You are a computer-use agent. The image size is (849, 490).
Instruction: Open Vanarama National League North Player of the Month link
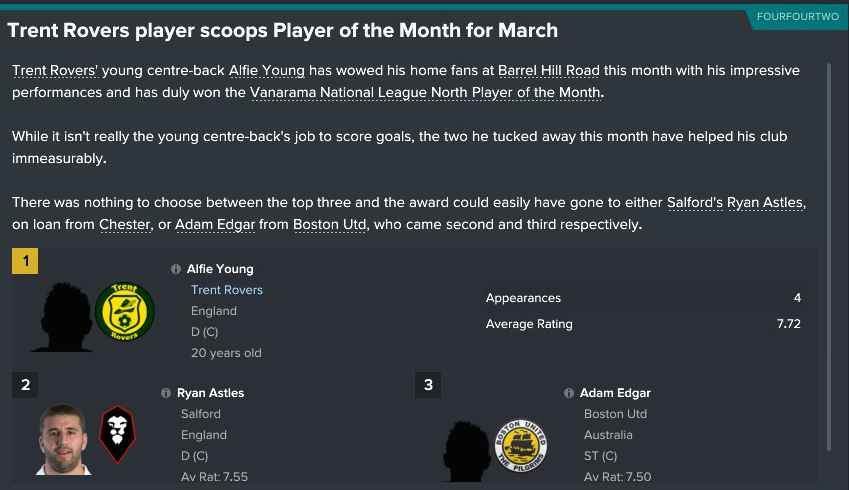pos(426,93)
